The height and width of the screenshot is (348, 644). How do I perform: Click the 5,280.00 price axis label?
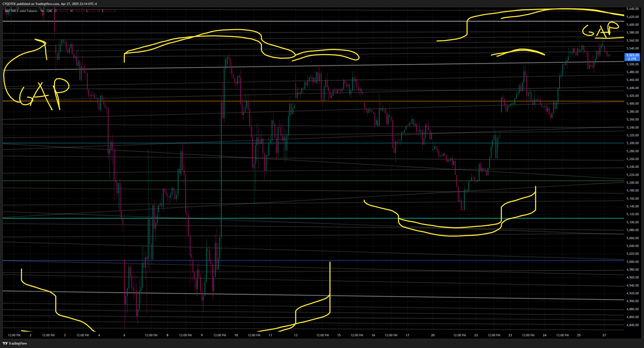[633, 151]
